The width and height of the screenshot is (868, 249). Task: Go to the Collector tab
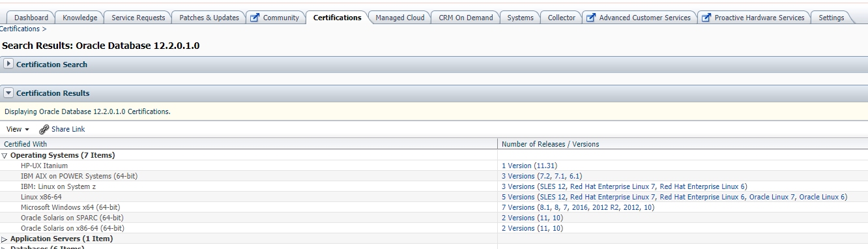point(561,18)
